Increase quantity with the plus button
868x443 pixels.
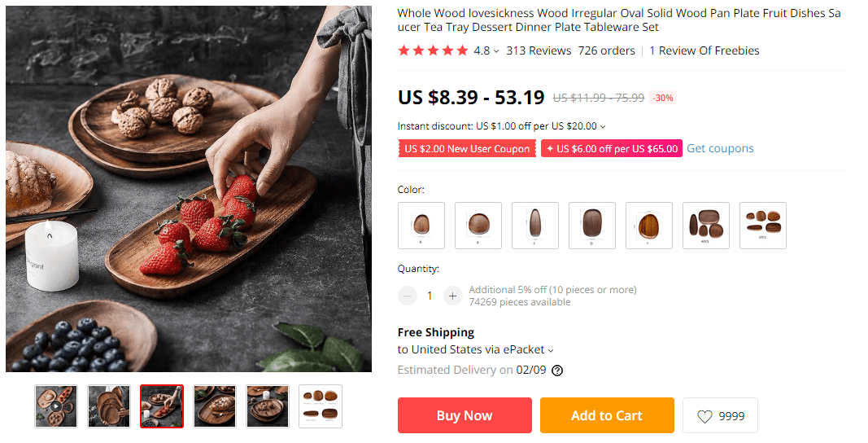[453, 296]
